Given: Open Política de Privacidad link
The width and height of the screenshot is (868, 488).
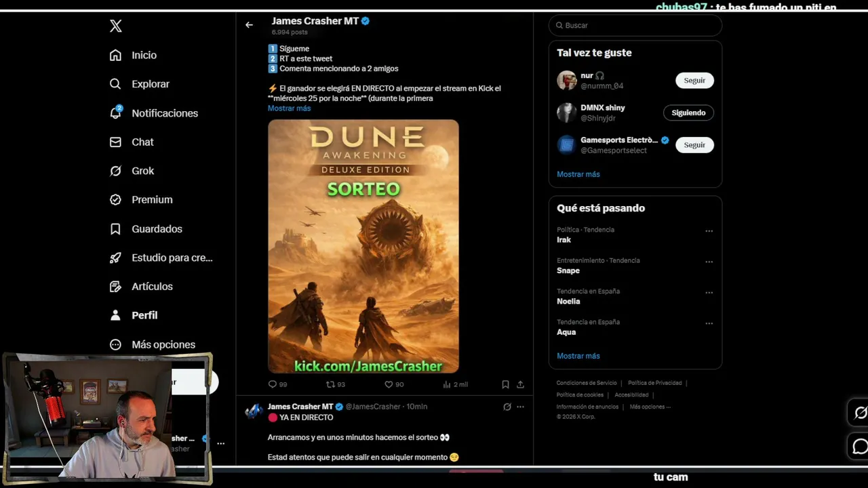Looking at the screenshot, I should 655,383.
